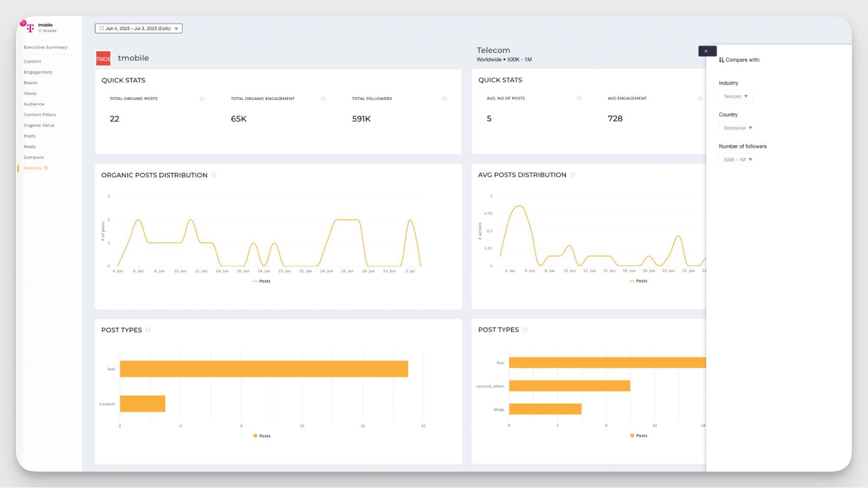Click the Telecom industry heading
The height and width of the screenshot is (488, 868).
493,50
